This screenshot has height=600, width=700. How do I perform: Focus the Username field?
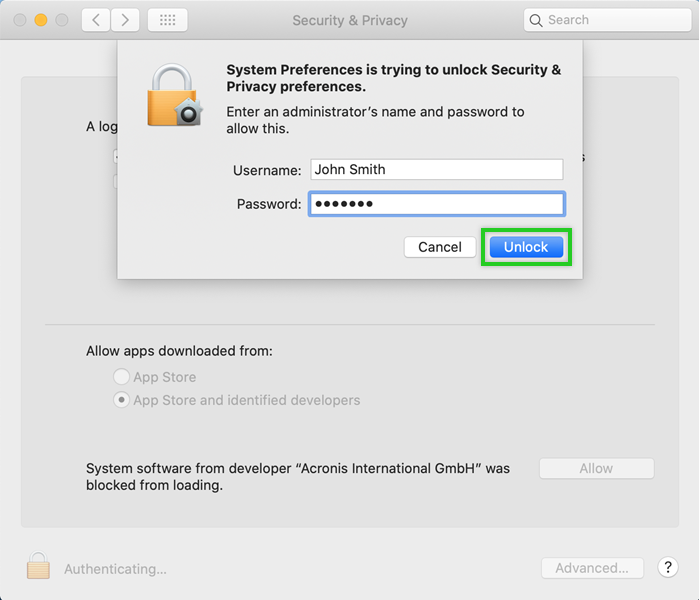click(436, 170)
